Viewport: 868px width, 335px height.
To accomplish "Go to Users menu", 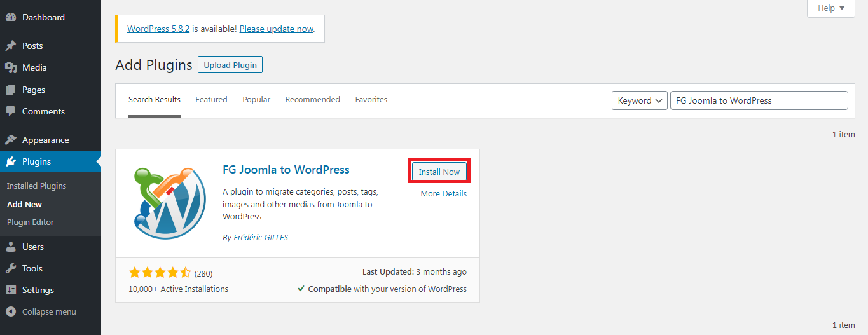I will 50,247.
